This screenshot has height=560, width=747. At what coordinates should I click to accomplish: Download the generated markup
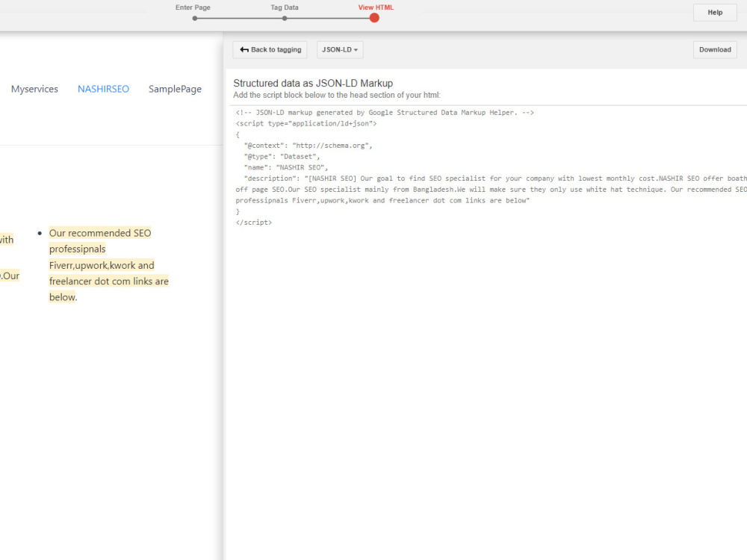715,49
